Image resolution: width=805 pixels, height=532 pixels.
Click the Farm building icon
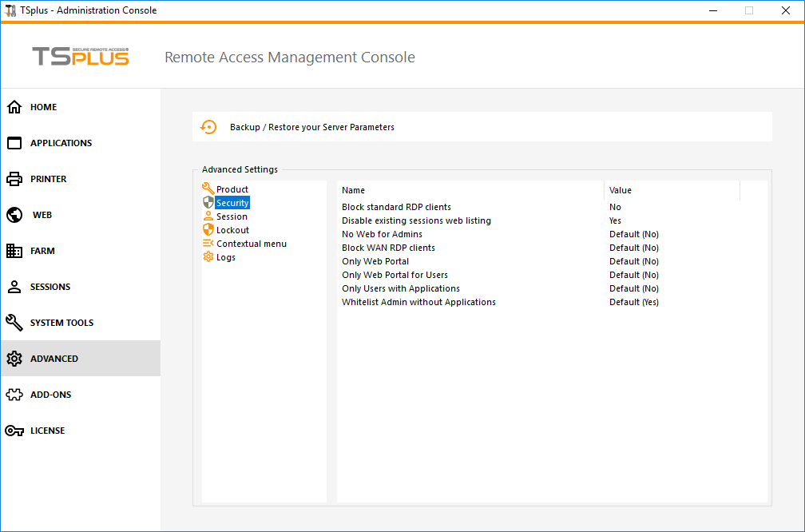pyautogui.click(x=14, y=251)
